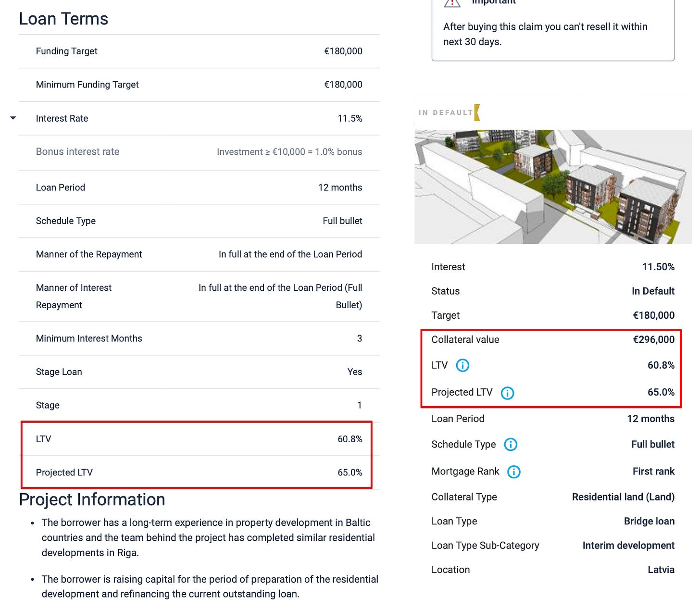Select the Loan Terms heading
The width and height of the screenshot is (700, 610).
[63, 19]
